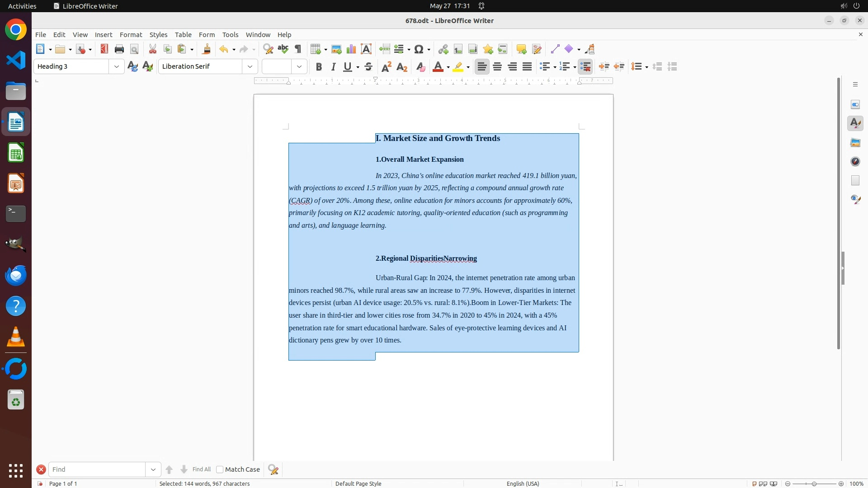The width and height of the screenshot is (868, 488).
Task: Open the Tools menu
Action: click(230, 35)
